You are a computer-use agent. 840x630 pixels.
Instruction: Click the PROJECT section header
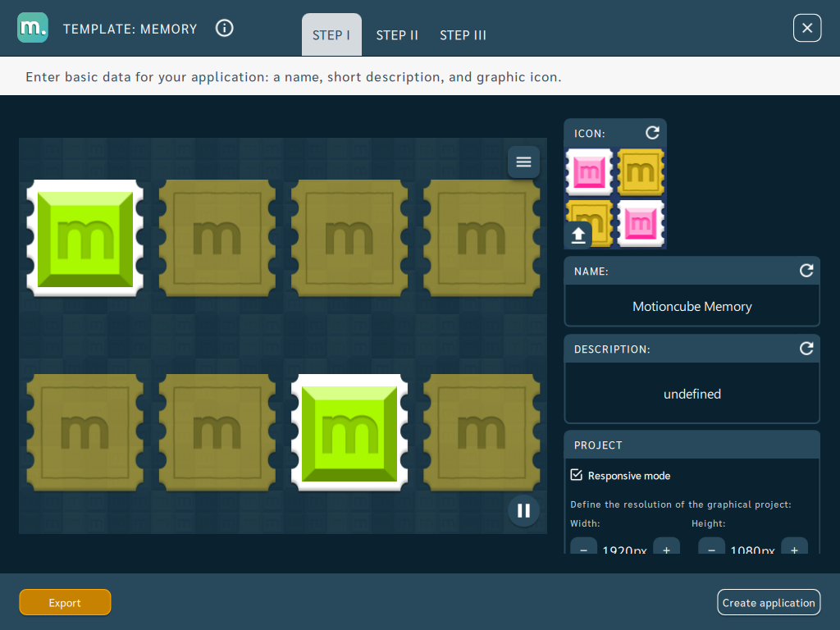click(692, 445)
